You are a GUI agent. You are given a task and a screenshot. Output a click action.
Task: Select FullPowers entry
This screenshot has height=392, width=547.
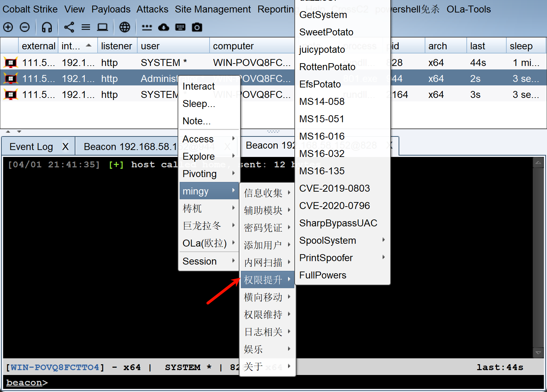pyautogui.click(x=342, y=275)
